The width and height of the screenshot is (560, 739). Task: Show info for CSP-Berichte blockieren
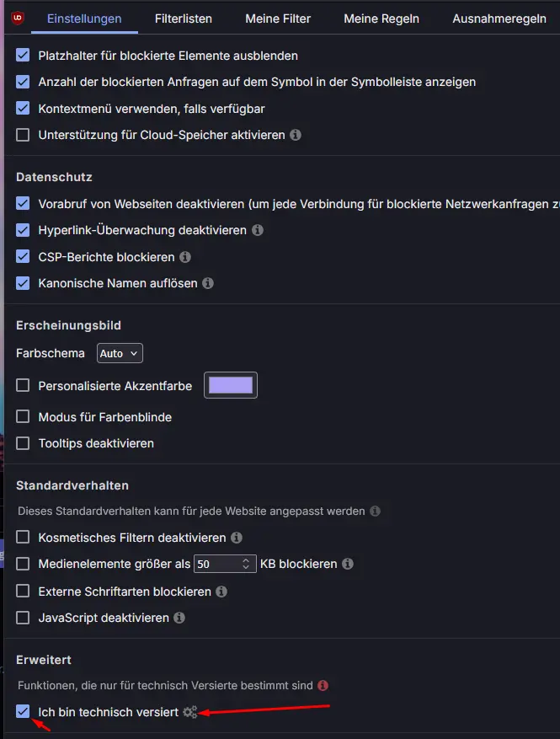tap(185, 257)
